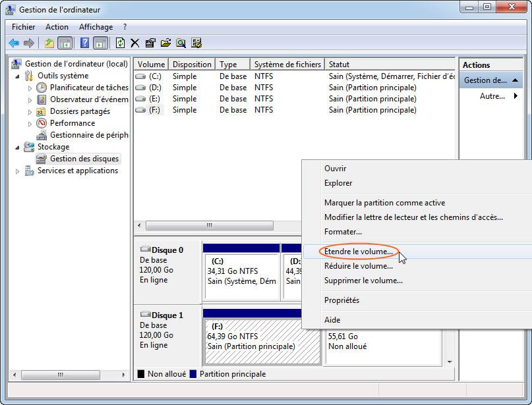Click the drive icon beside volume (C:)

[x=140, y=76]
